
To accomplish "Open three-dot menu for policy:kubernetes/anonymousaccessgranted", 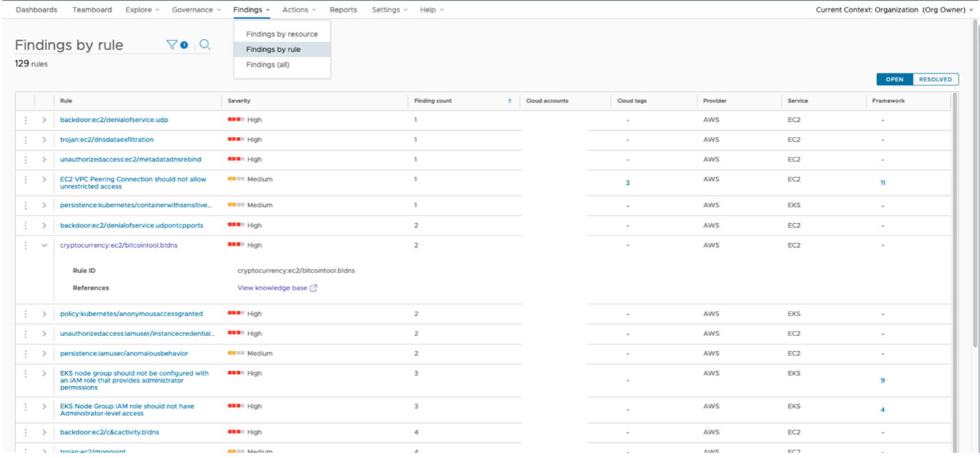I will [25, 314].
